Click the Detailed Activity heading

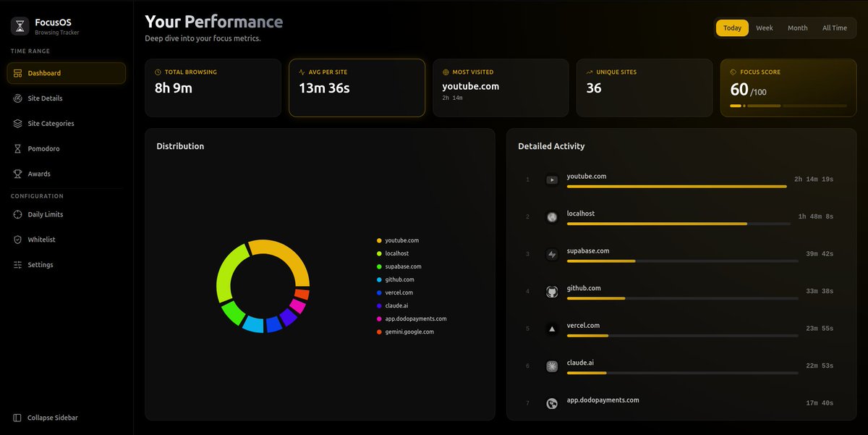click(x=551, y=146)
